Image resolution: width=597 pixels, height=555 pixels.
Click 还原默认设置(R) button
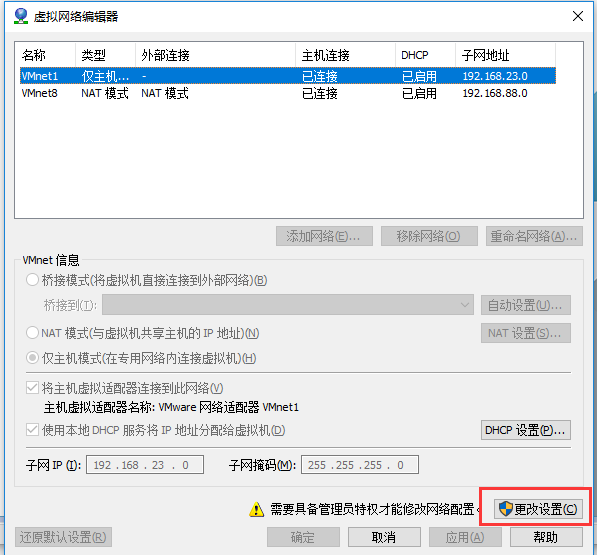pos(64,537)
